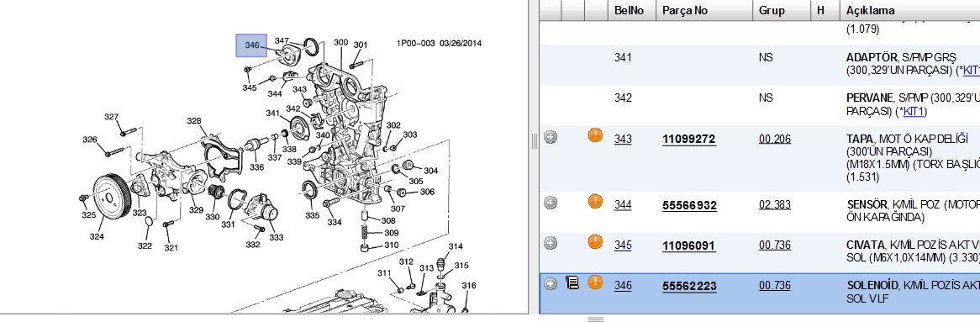Viewport: 980px width, 322px height.
Task: Sort by the BelNo column header
Action: (x=631, y=11)
